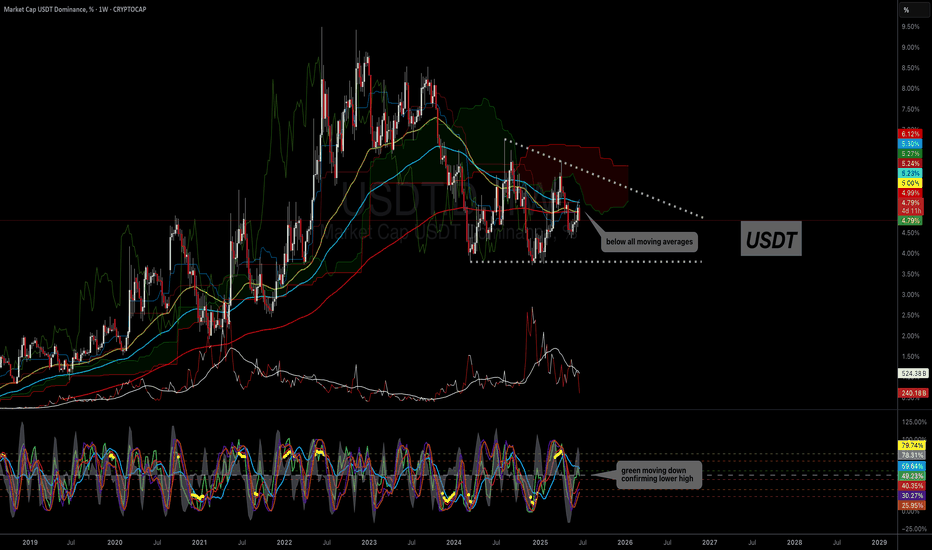This screenshot has height=550, width=932.
Task: Click the green 49.23% oscillator label
Action: tap(912, 476)
